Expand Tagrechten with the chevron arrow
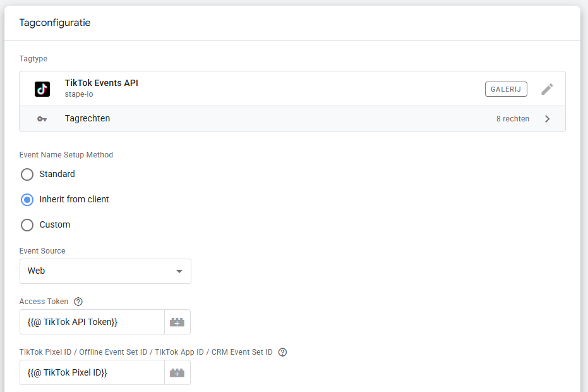The height and width of the screenshot is (392, 588). coord(547,119)
